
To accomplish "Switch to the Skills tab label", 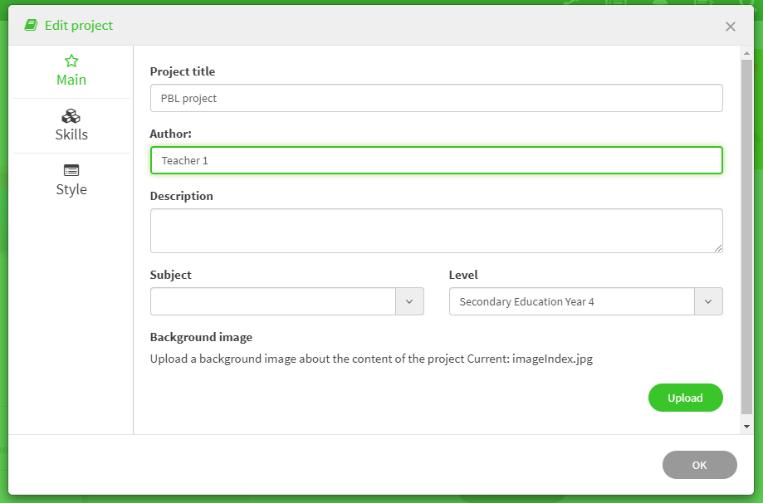I will coord(71,135).
